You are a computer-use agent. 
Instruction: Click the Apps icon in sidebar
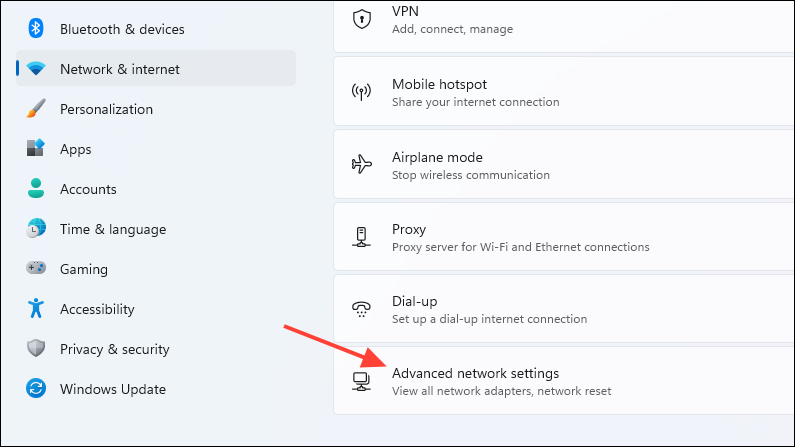coord(35,148)
